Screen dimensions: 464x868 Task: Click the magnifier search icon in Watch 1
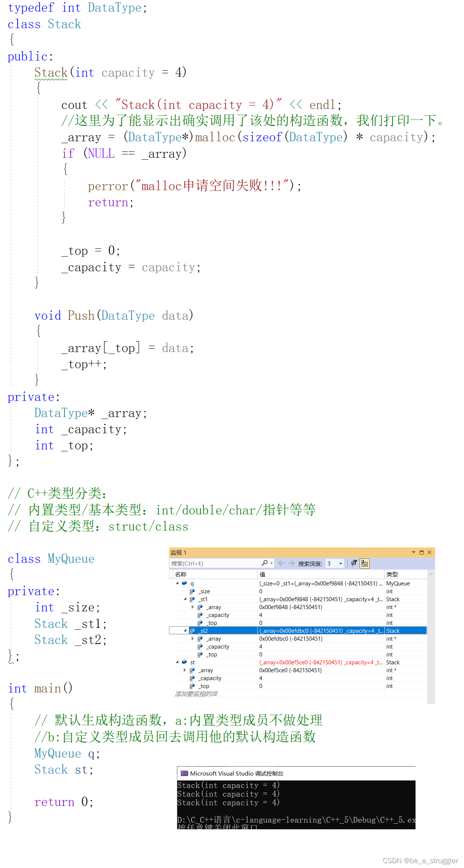click(x=264, y=563)
